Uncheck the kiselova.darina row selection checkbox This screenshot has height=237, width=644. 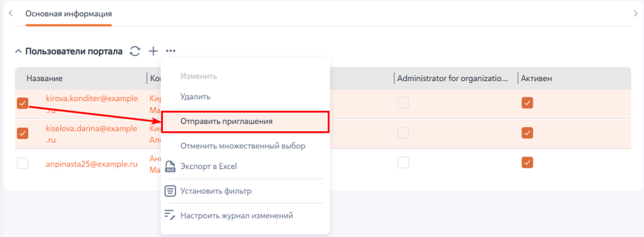click(x=23, y=133)
